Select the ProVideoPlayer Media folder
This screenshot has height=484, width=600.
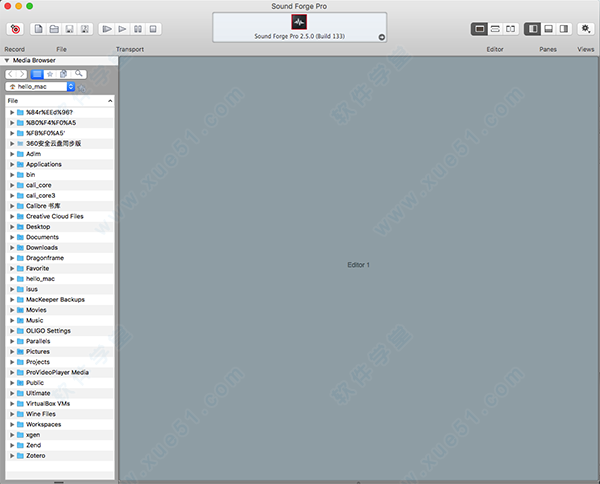click(60, 372)
